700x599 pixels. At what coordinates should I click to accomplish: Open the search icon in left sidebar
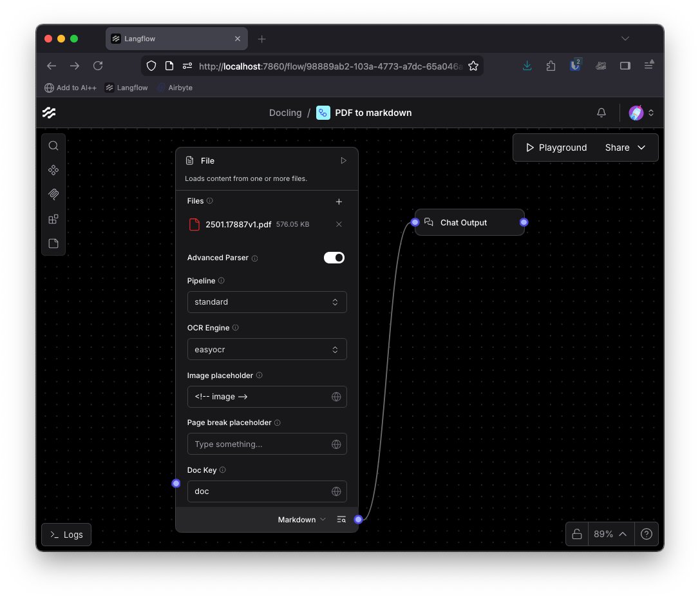point(53,146)
